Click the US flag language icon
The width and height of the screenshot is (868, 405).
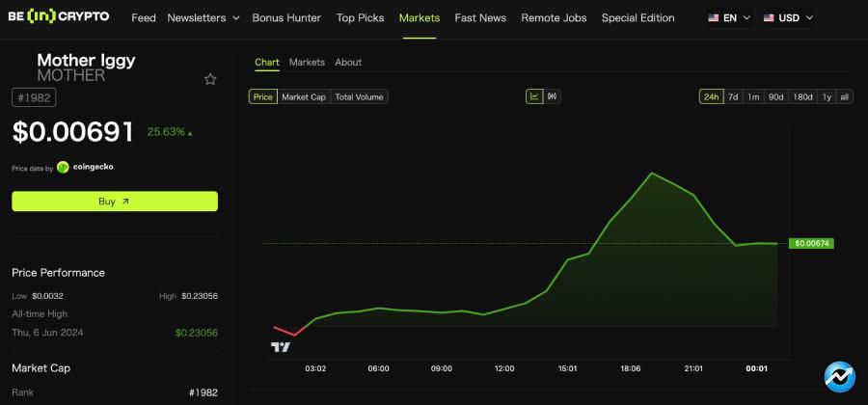(714, 18)
